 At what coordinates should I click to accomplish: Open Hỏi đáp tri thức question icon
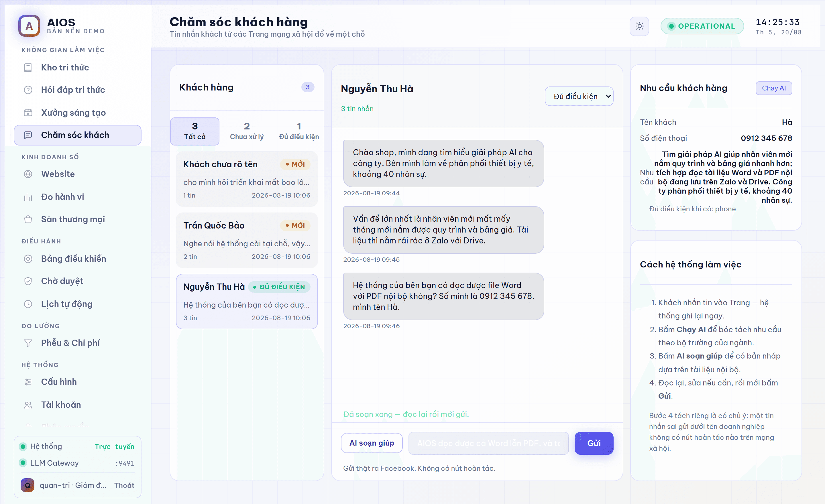(x=28, y=90)
